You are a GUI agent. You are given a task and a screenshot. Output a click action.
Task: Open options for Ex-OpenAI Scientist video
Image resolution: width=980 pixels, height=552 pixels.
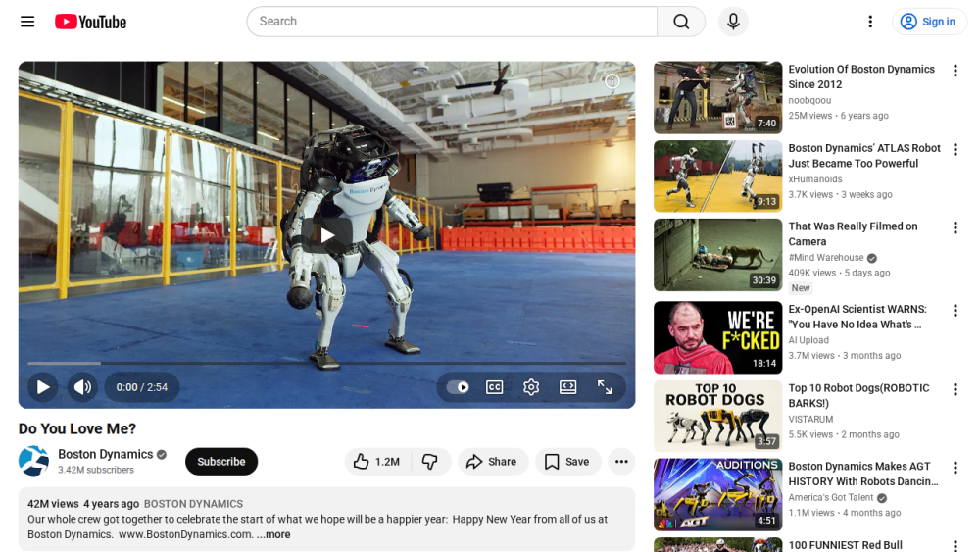tap(955, 311)
